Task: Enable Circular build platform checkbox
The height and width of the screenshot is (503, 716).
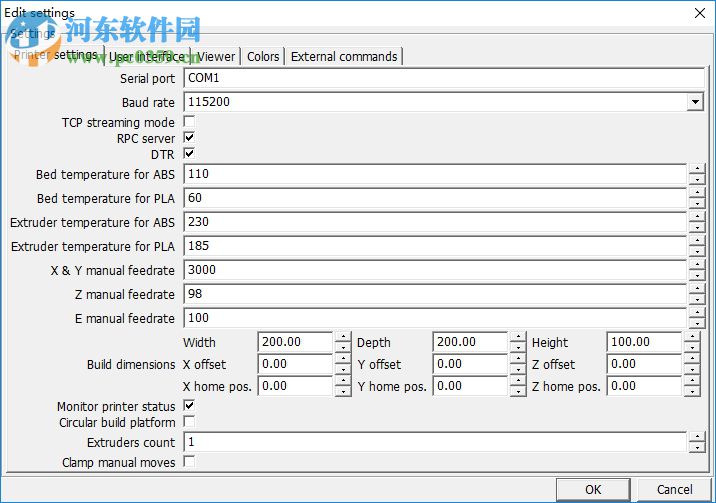Action: (189, 421)
